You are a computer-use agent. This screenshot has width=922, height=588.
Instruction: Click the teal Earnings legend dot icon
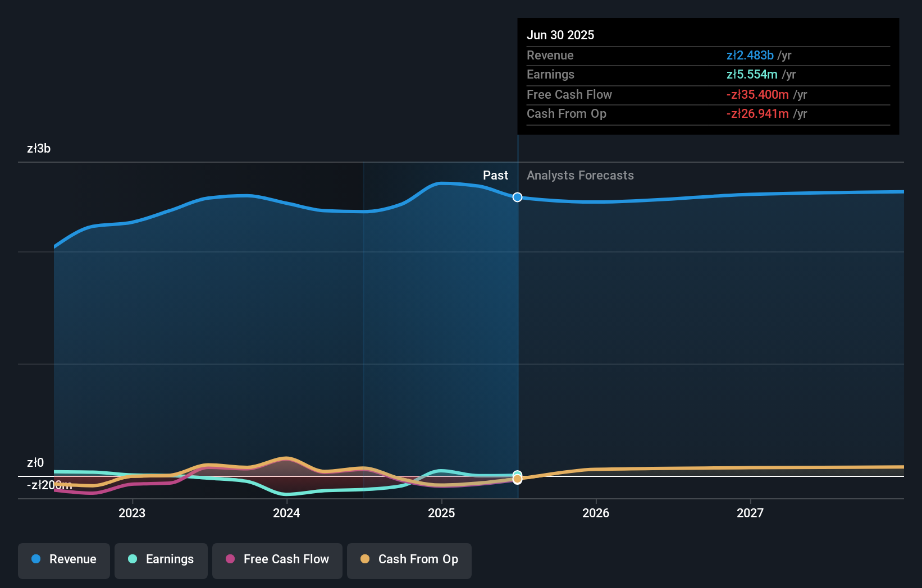coord(131,559)
